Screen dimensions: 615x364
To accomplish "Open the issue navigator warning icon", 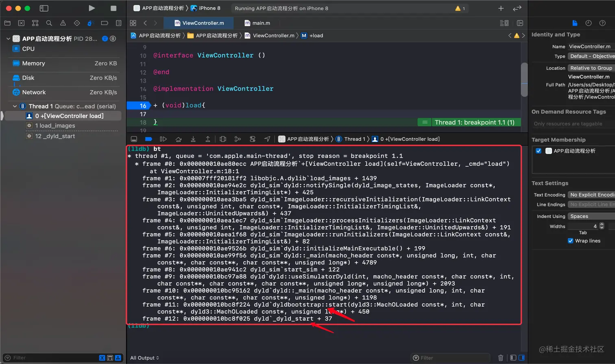I will click(x=63, y=23).
